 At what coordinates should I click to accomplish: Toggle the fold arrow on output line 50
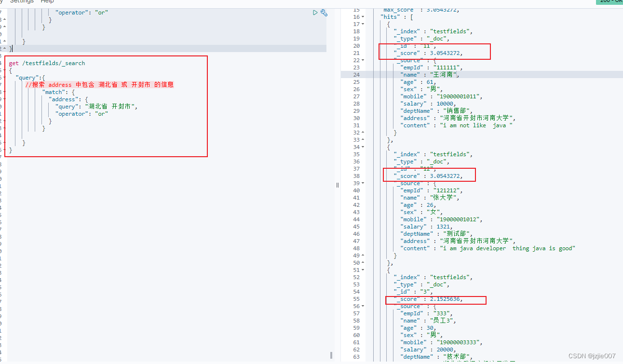coord(363,263)
